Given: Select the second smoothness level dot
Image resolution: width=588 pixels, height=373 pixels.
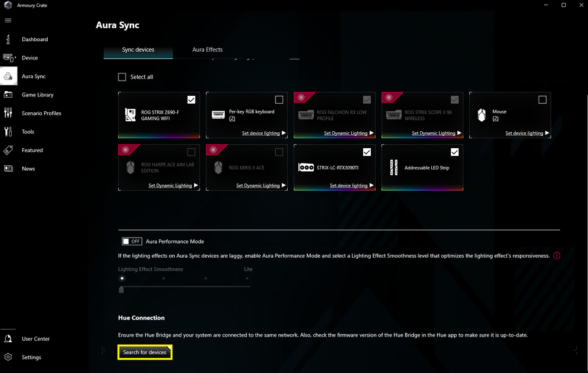Looking at the screenshot, I should coord(164,278).
